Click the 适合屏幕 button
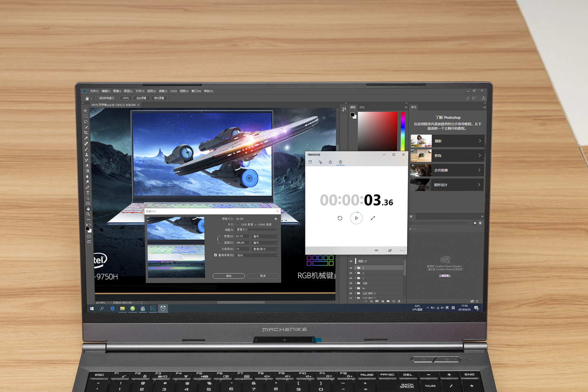The width and height of the screenshot is (588, 392). (x=141, y=98)
